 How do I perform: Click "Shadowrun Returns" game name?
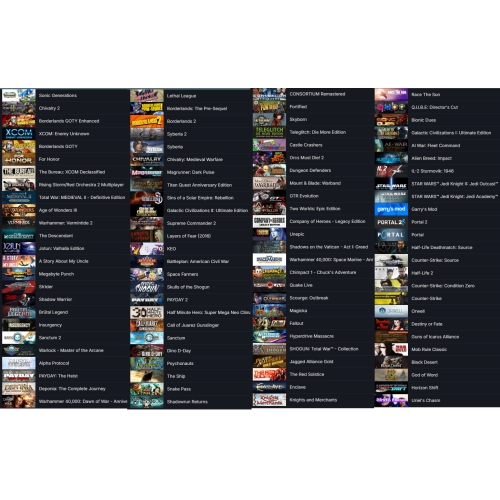187,402
